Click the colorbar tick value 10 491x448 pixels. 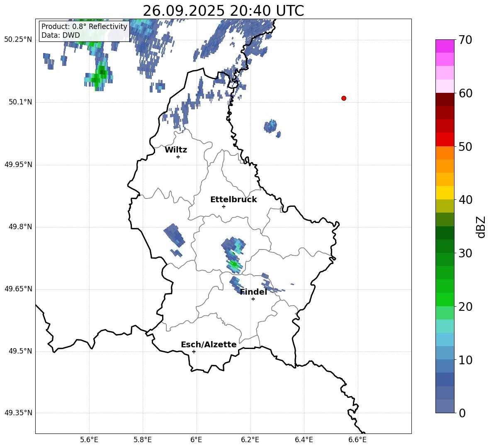click(x=466, y=360)
